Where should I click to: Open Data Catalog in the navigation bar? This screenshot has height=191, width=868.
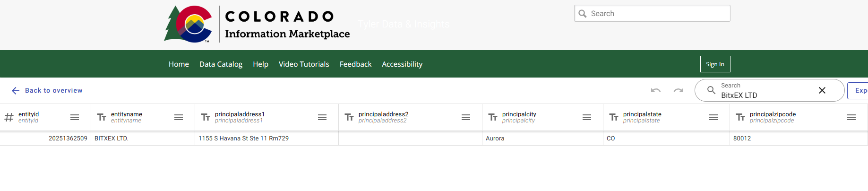tap(221, 64)
